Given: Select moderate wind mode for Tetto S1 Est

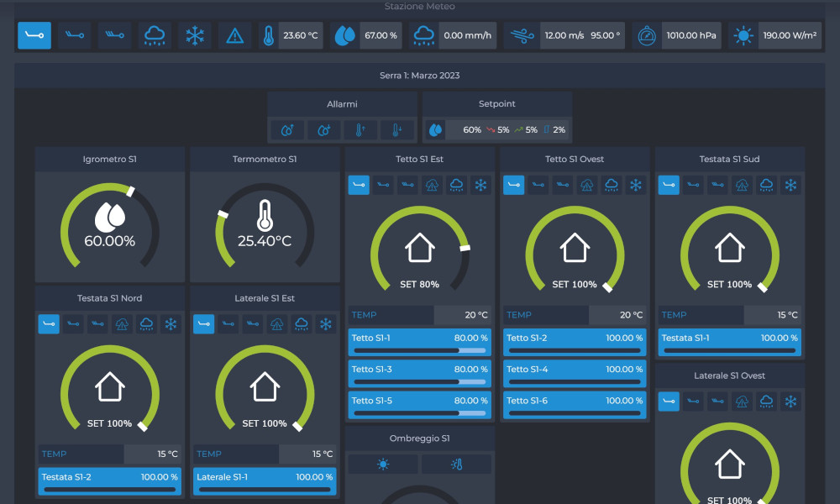Looking at the screenshot, I should tap(383, 186).
